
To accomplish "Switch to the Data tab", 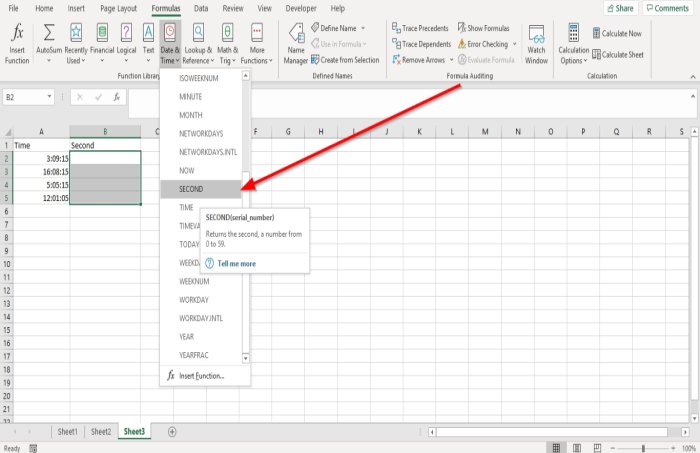I will click(201, 8).
